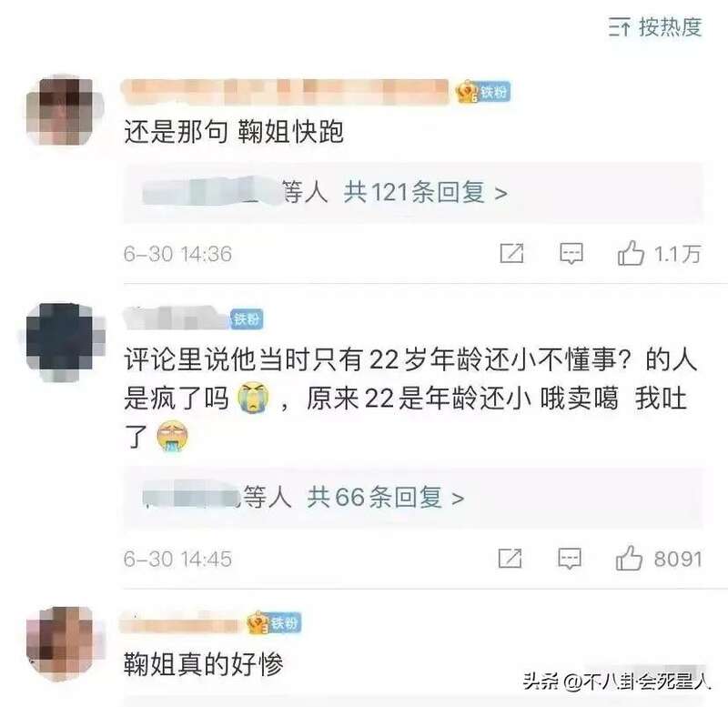This screenshot has width=728, height=707.
Task: Reply to the 22岁 comment using the bubble icon
Action: 570,558
